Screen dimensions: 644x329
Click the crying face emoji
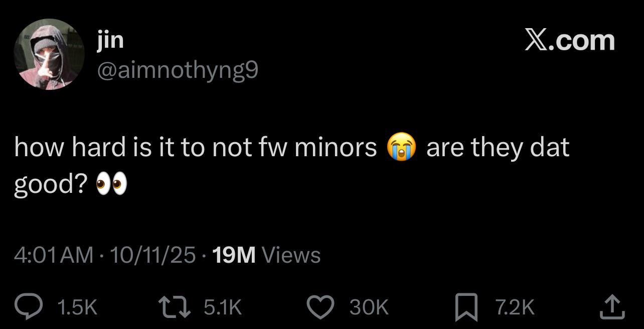click(401, 148)
